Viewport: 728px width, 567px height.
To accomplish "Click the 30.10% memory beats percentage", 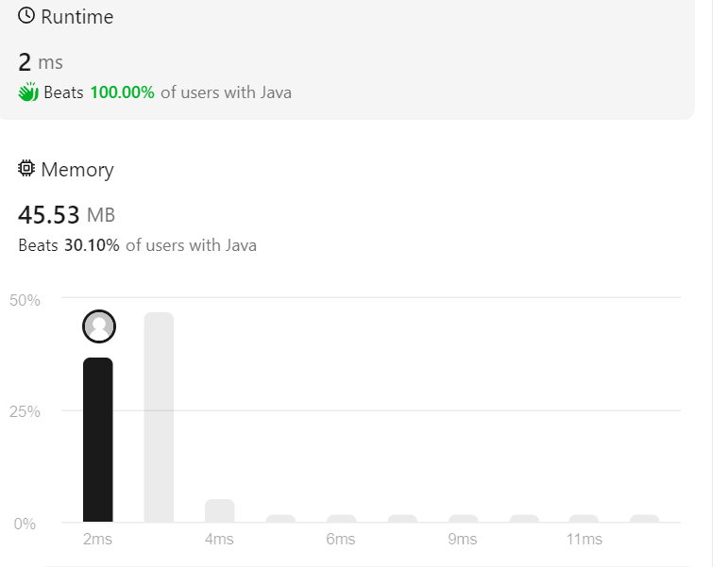I will (92, 245).
